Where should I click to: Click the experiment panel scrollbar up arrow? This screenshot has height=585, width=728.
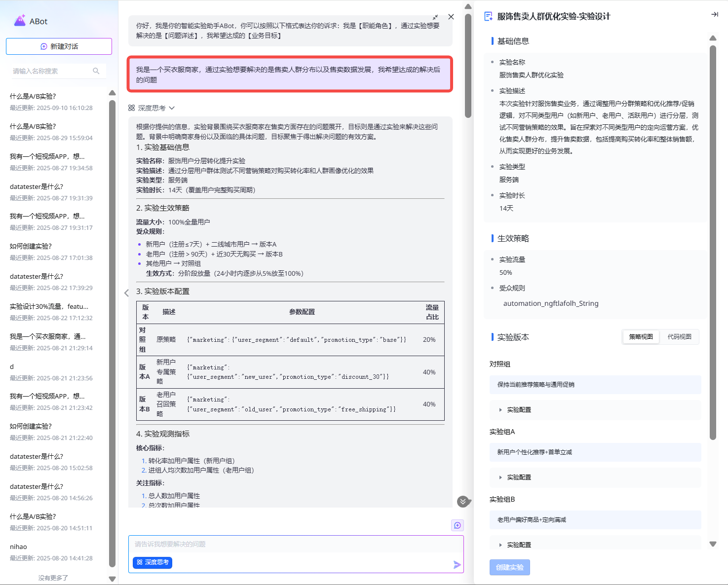[713, 38]
